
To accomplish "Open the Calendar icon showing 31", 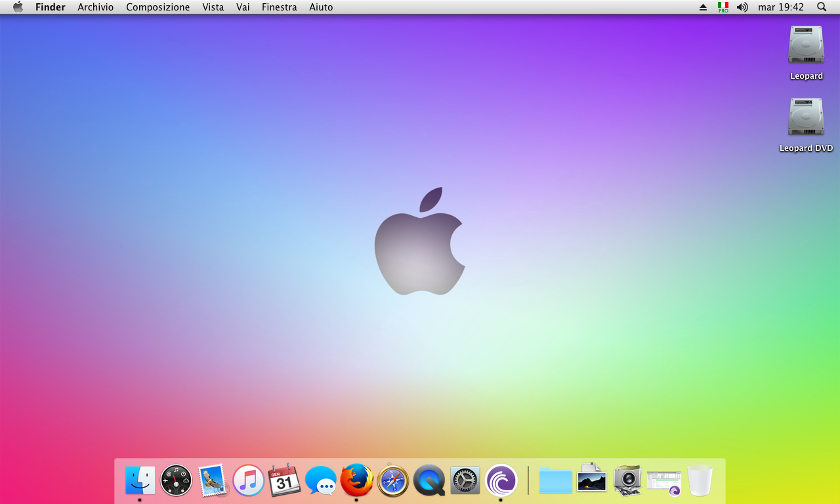I will point(284,480).
